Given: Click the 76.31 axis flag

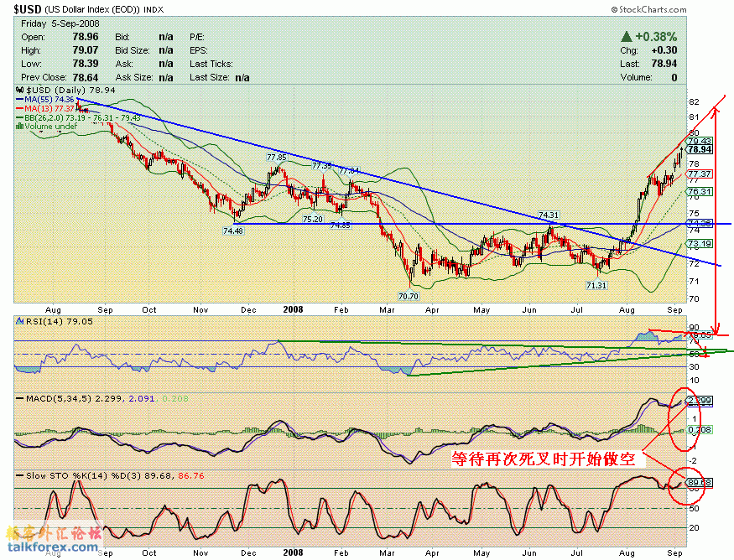Looking at the screenshot, I should [700, 191].
